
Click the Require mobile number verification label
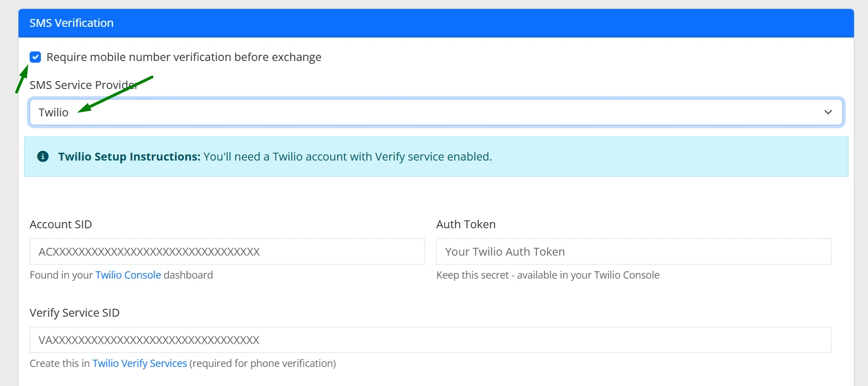[184, 57]
